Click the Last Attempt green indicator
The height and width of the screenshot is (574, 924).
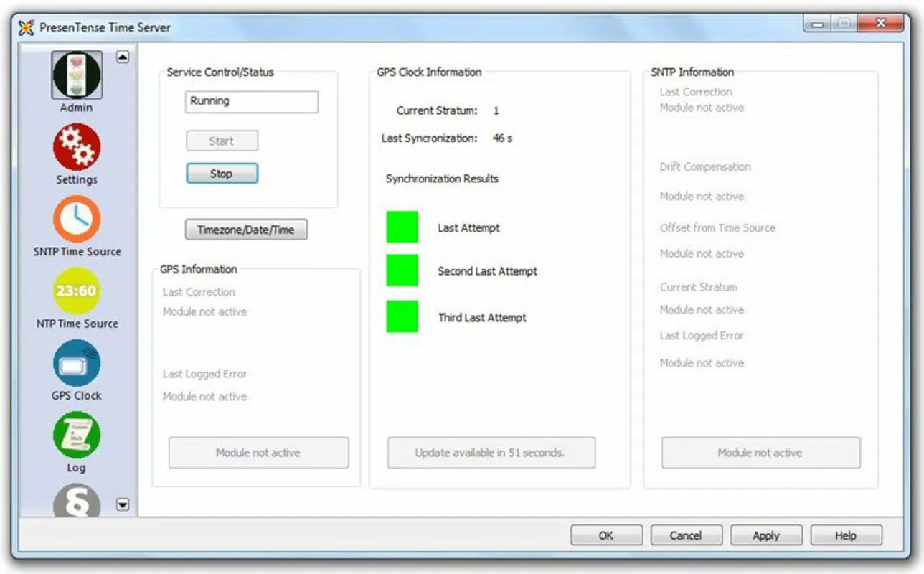(402, 227)
